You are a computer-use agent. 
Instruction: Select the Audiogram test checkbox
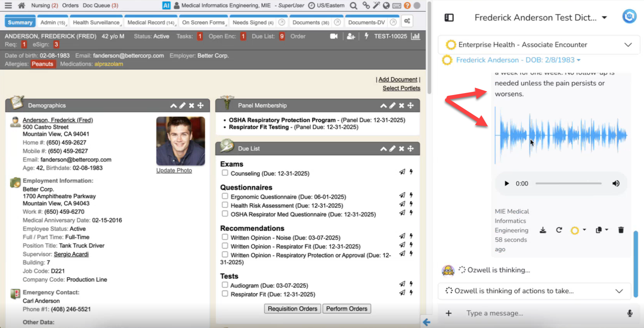tap(225, 285)
